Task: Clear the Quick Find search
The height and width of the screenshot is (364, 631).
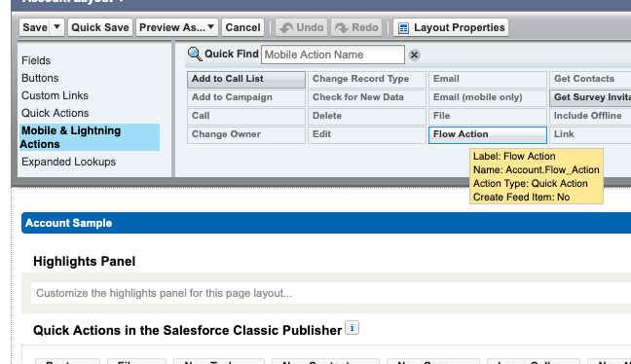Action: [x=414, y=55]
